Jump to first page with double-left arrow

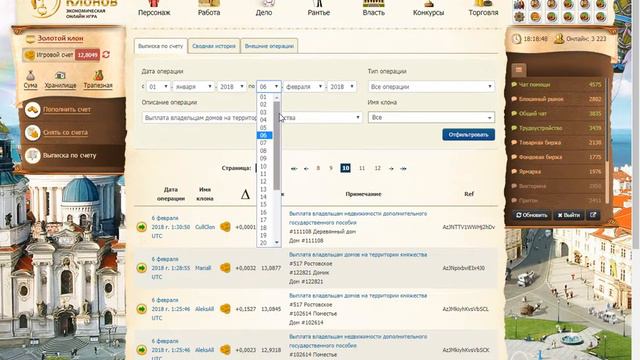[x=294, y=169]
